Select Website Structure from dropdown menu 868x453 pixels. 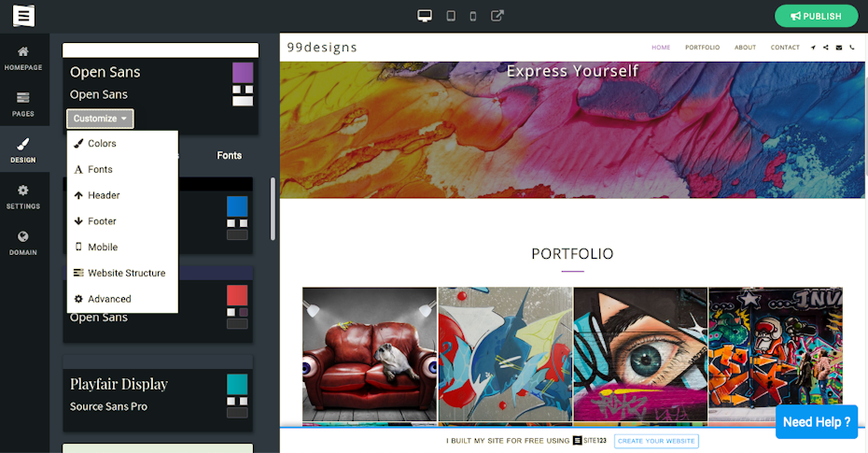click(126, 273)
